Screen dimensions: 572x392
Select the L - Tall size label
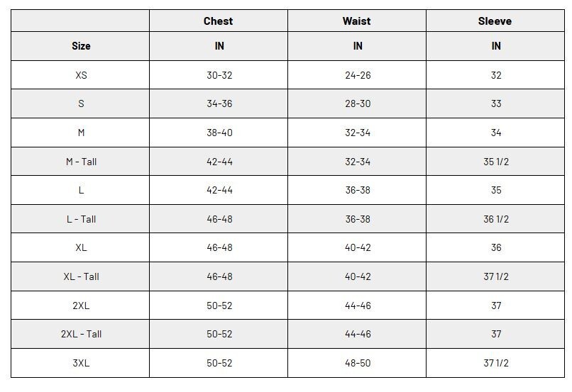click(81, 219)
